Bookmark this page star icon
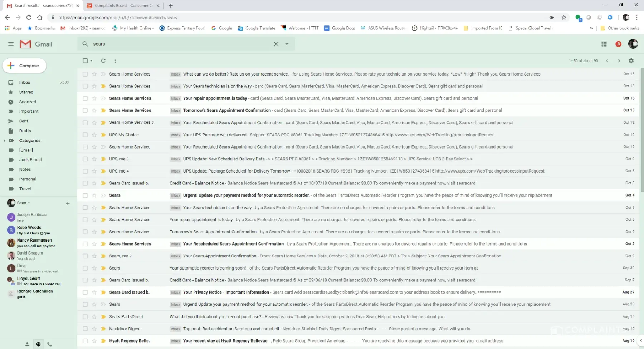This screenshot has width=644, height=349. [564, 17]
